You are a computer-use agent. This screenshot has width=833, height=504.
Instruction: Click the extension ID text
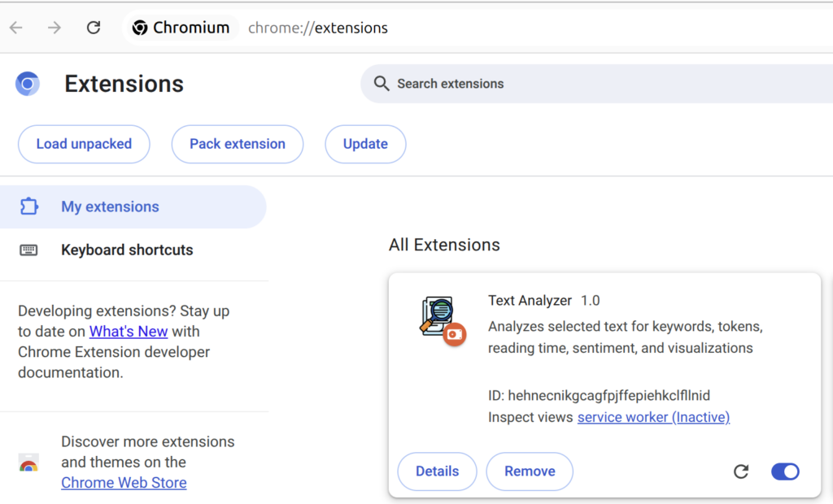pyautogui.click(x=600, y=396)
